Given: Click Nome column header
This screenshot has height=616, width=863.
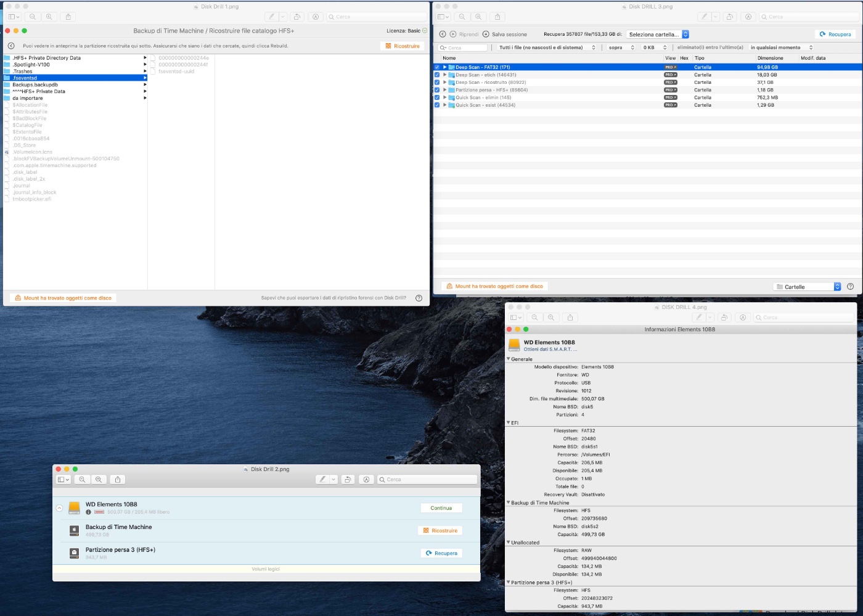Looking at the screenshot, I should click(449, 58).
